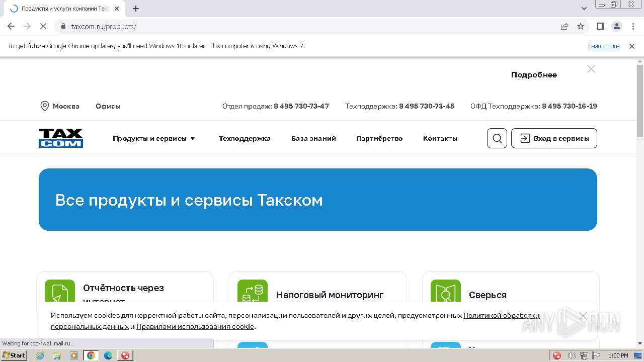This screenshot has width=644, height=362.
Task: Click the Отчётность через интернет green icon
Action: pos(60,291)
